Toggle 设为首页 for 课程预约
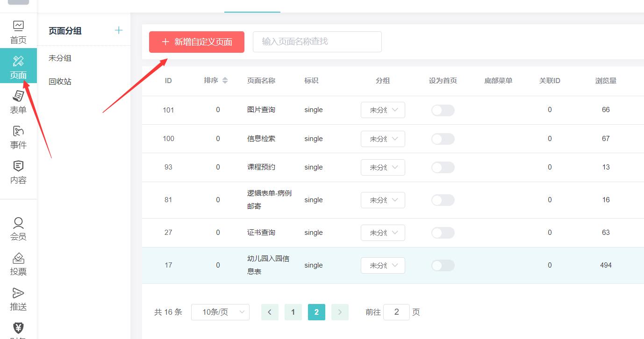Viewport: 644px width, 339px height. (x=443, y=167)
